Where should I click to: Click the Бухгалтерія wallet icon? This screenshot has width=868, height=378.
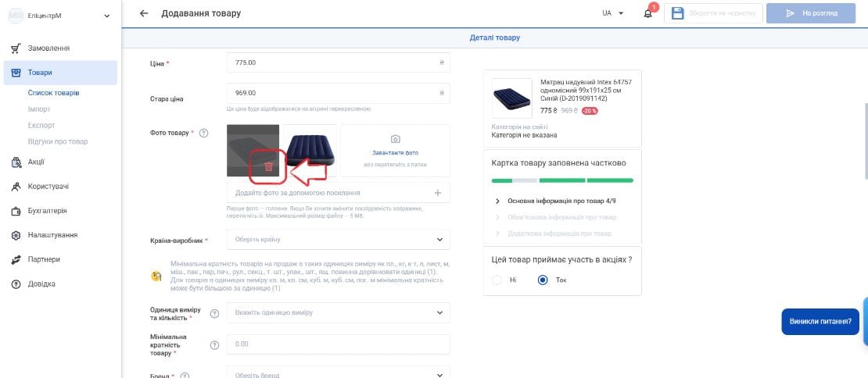click(16, 211)
